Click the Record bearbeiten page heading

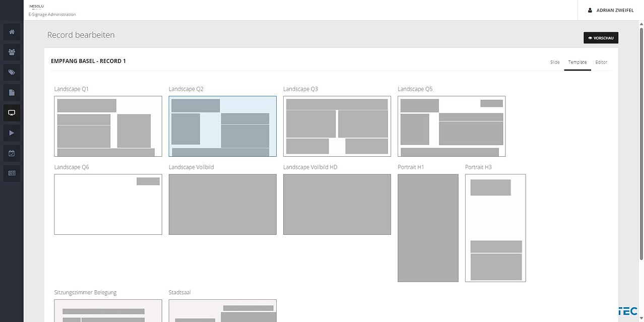pos(81,35)
